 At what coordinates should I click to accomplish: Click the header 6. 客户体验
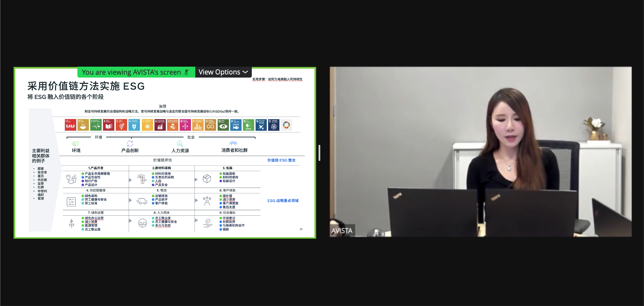(227, 190)
